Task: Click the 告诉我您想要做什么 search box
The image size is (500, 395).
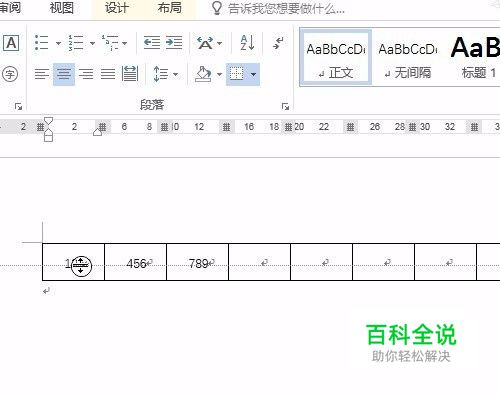Action: (x=286, y=8)
